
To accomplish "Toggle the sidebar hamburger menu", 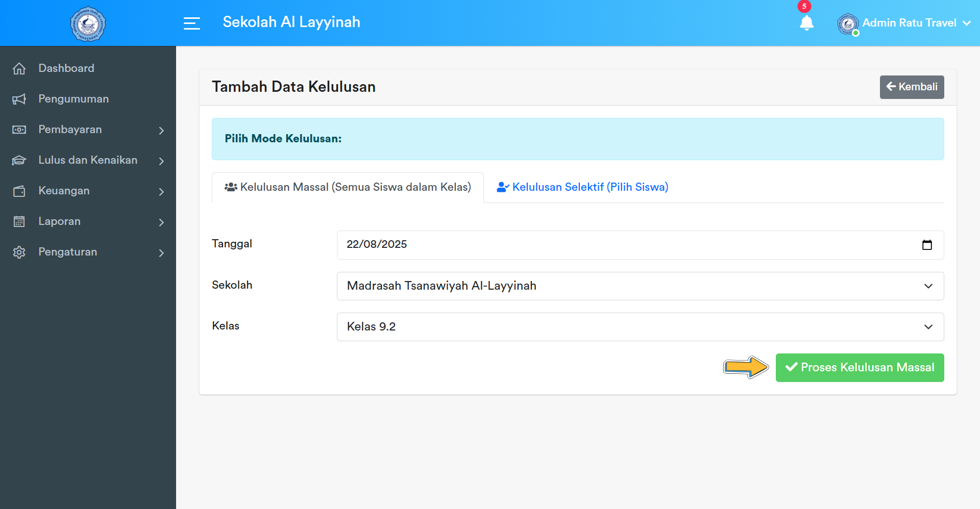I will (192, 23).
